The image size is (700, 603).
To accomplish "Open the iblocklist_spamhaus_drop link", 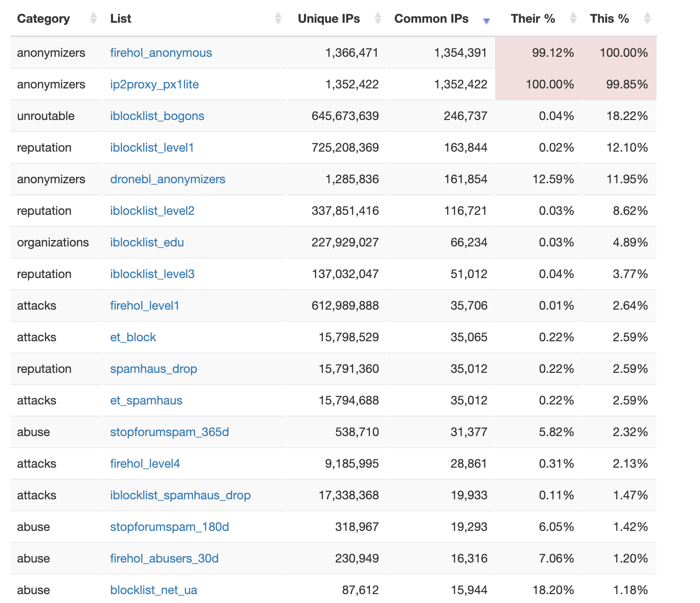I will (180, 495).
